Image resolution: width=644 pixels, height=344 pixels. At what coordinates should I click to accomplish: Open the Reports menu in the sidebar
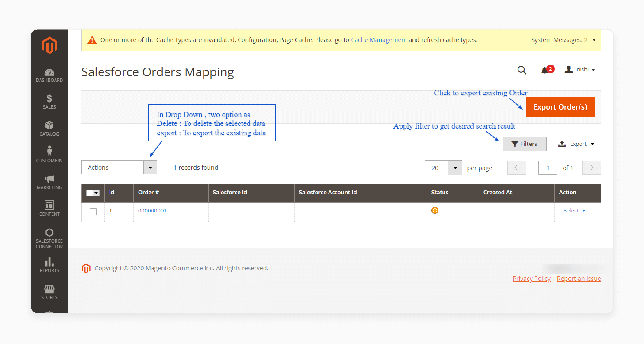[x=49, y=265]
